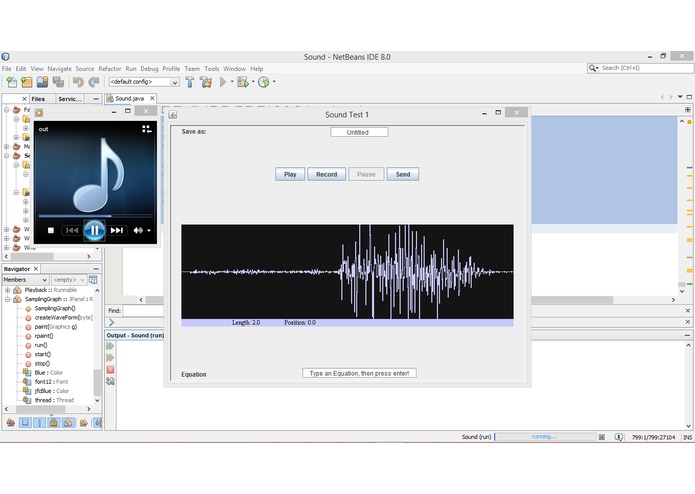
Task: Click the grayed Pause button in Sound Test 1
Action: click(366, 174)
